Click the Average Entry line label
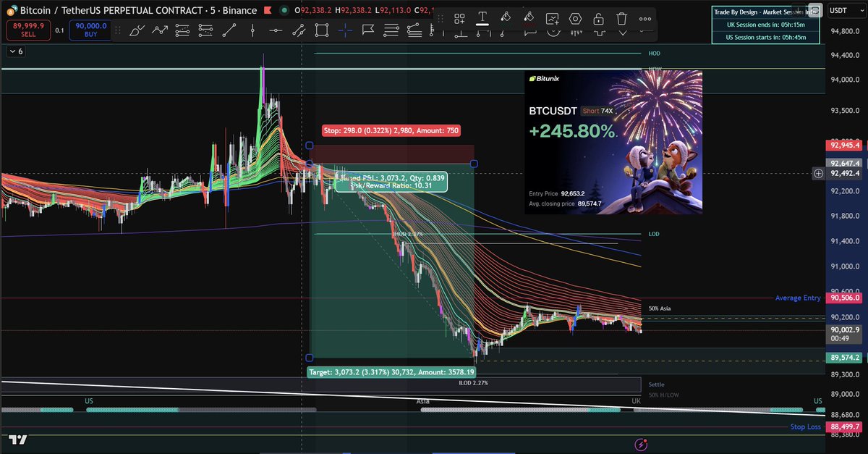The height and width of the screenshot is (454, 868). (x=799, y=298)
